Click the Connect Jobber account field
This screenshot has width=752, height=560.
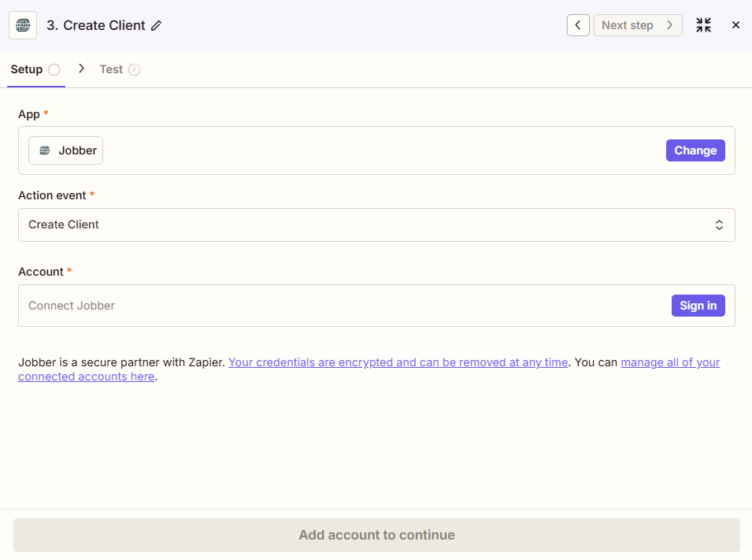pos(376,306)
